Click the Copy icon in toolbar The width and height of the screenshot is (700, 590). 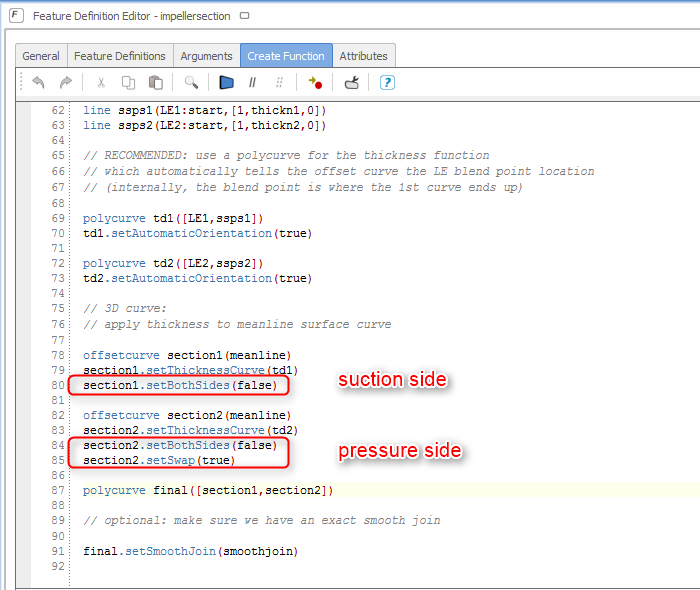point(129,83)
